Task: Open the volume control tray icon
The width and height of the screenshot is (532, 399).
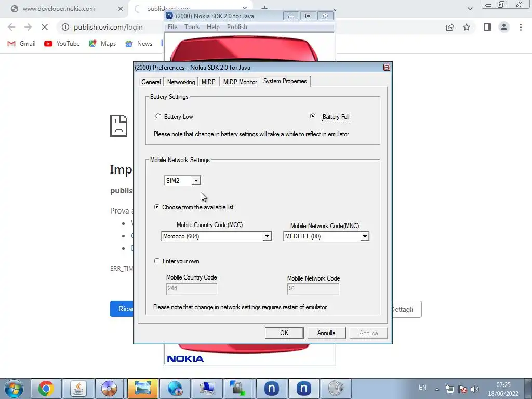Action: (x=475, y=389)
